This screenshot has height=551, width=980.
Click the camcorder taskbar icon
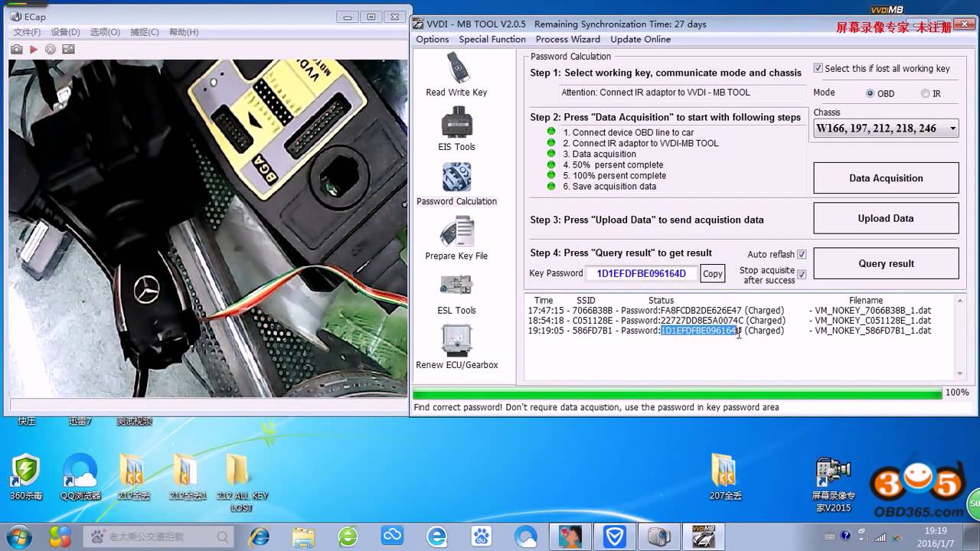point(659,536)
